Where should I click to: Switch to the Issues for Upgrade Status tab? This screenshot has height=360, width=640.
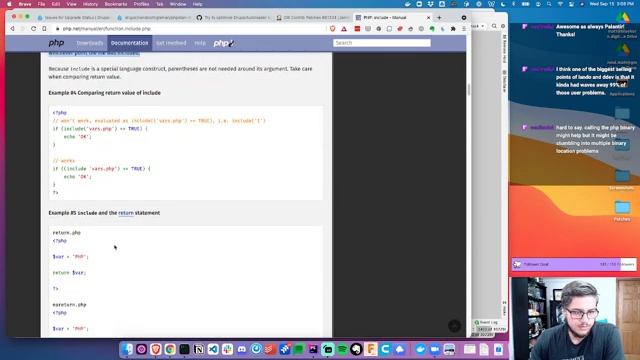(x=73, y=18)
